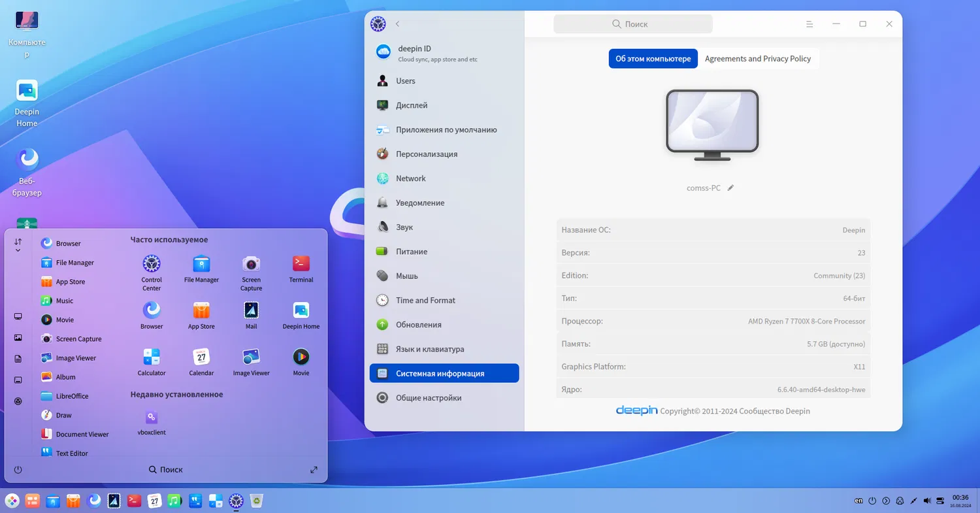The width and height of the screenshot is (980, 513).
Task: Open the launcher sort order dropdown
Action: pos(18,245)
